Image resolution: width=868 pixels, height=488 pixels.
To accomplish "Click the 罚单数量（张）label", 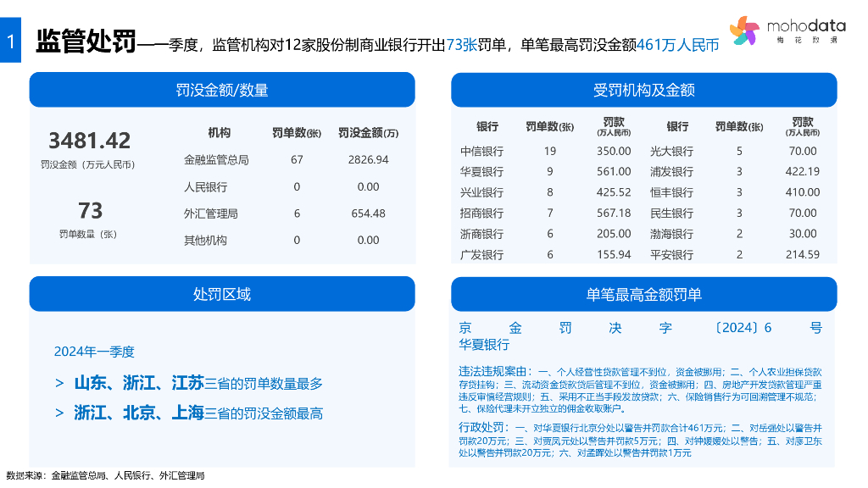I will [88, 234].
